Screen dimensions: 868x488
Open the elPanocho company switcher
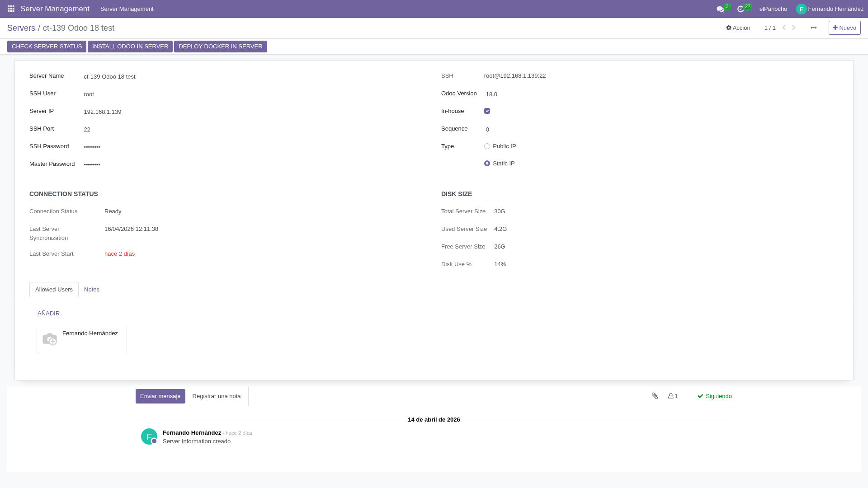click(x=773, y=9)
